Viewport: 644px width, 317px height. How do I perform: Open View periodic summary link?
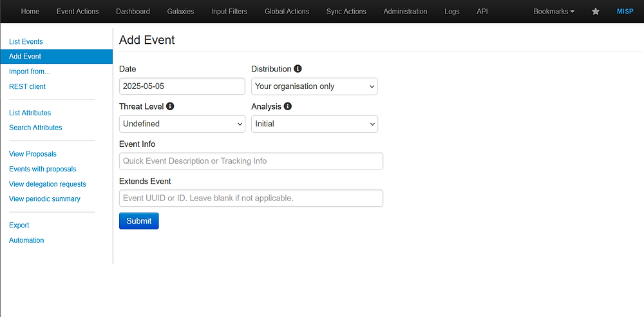(x=45, y=198)
